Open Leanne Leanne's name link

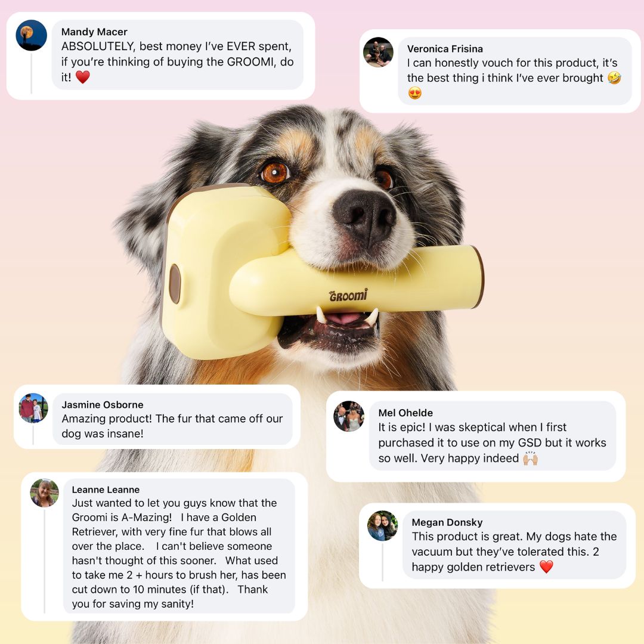(106, 490)
